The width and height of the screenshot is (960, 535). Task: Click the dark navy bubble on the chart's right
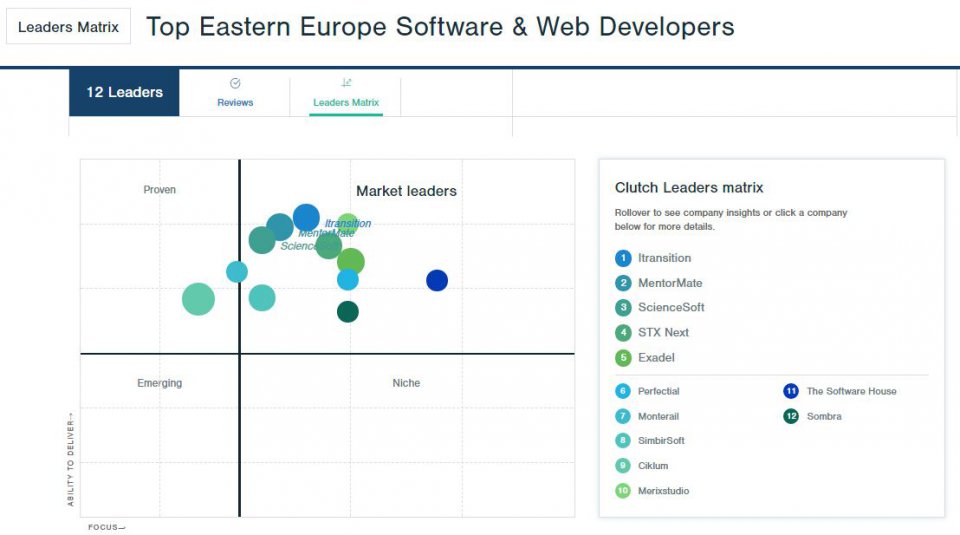click(437, 281)
